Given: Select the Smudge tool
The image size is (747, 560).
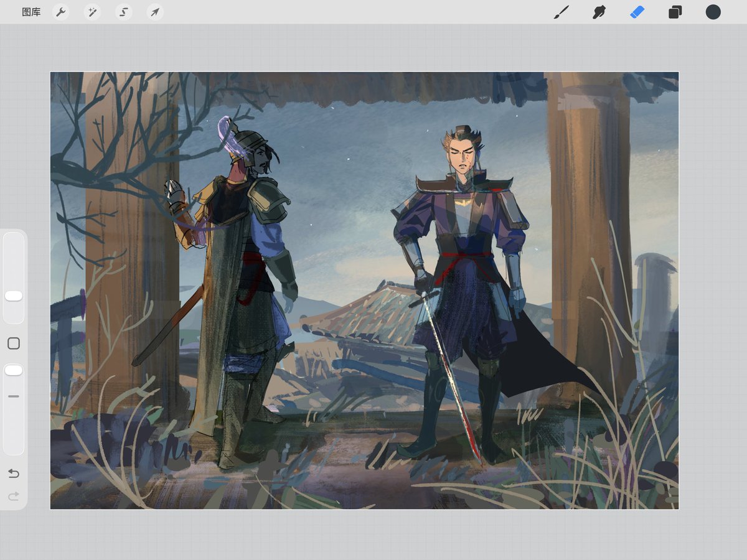Looking at the screenshot, I should pos(599,12).
